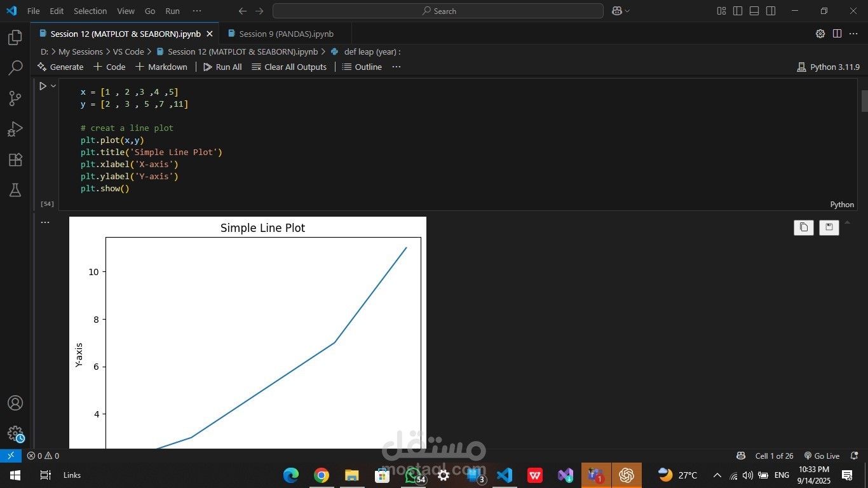Viewport: 868px width, 488px height.
Task: Go back with the left arrow
Action: coord(243,11)
